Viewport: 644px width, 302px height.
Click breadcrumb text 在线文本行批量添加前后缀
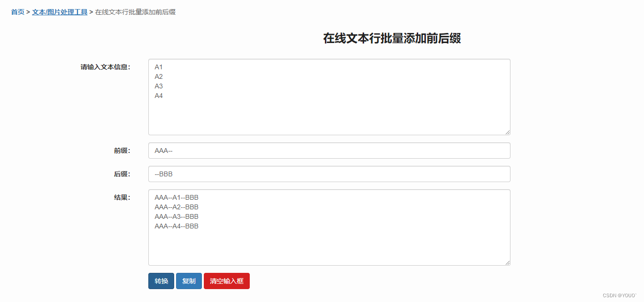[135, 12]
